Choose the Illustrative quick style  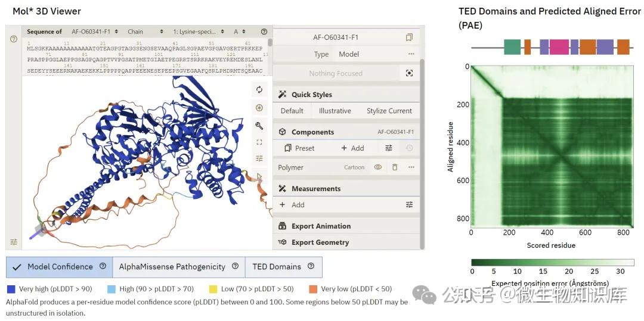[335, 111]
